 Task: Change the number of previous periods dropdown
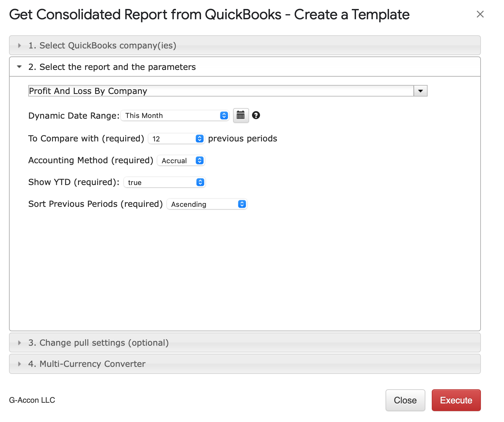pyautogui.click(x=176, y=139)
